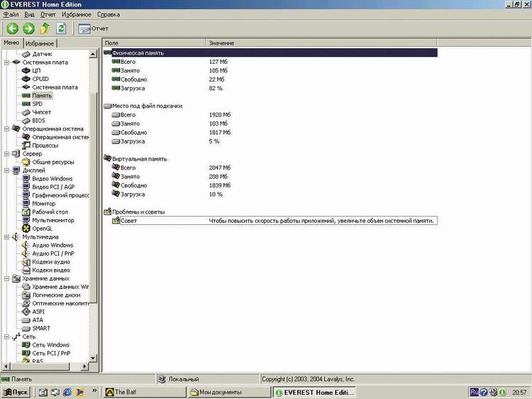This screenshot has height=399, width=532.
Task: Click the Up level toolbar icon
Action: tap(45, 28)
